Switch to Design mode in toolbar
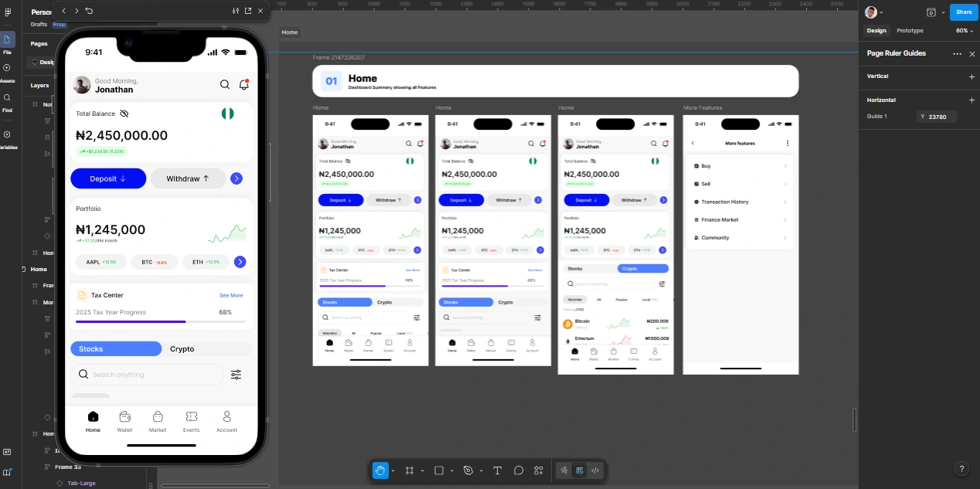 click(x=580, y=470)
